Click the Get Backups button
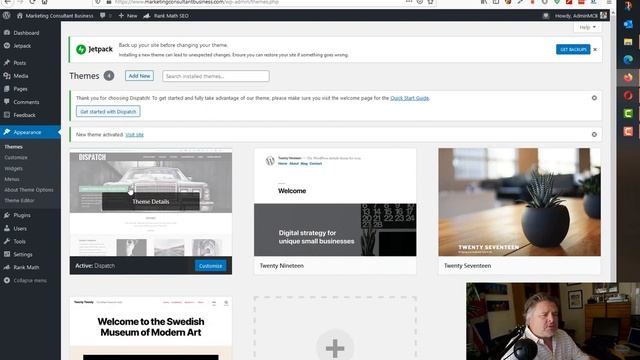This screenshot has height=360, width=640. click(573, 49)
